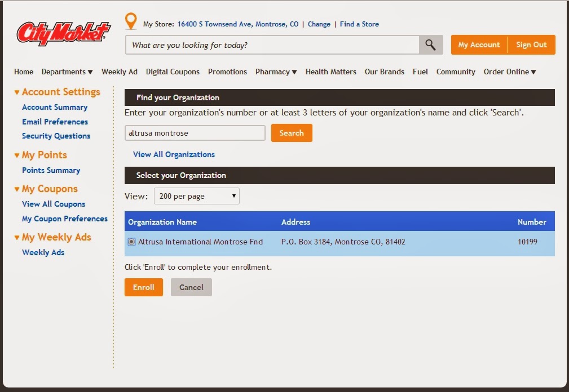Click the City Market logo
This screenshot has height=392, width=569.
(x=64, y=34)
